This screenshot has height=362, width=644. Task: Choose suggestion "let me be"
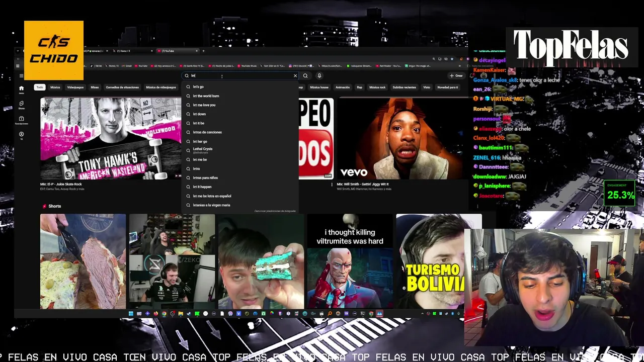click(x=240, y=160)
